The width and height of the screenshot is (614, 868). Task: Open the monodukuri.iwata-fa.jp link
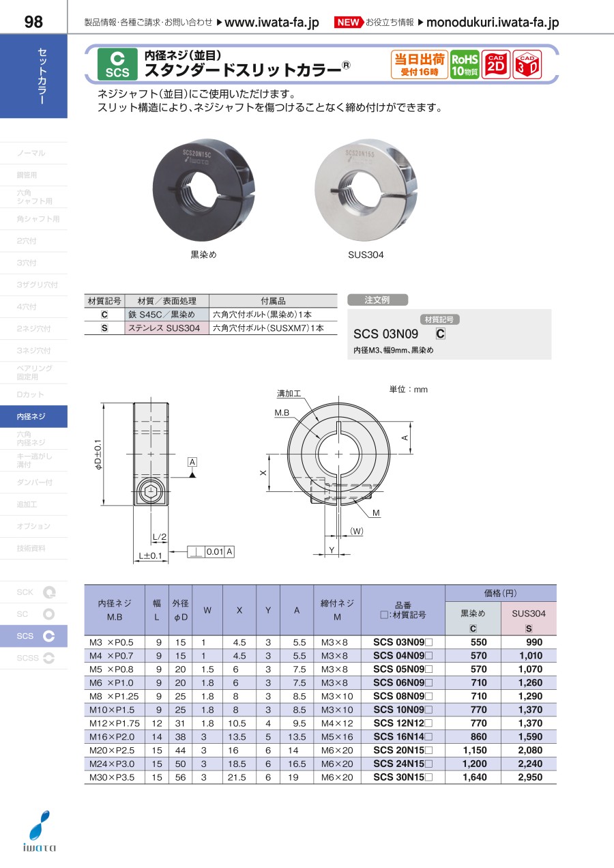pos(492,23)
